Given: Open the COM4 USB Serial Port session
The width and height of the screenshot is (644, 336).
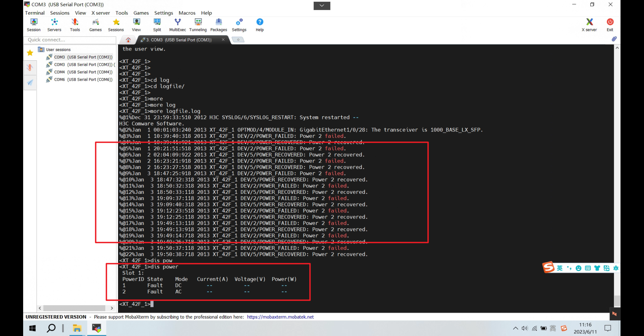Looking at the screenshot, I should point(79,72).
